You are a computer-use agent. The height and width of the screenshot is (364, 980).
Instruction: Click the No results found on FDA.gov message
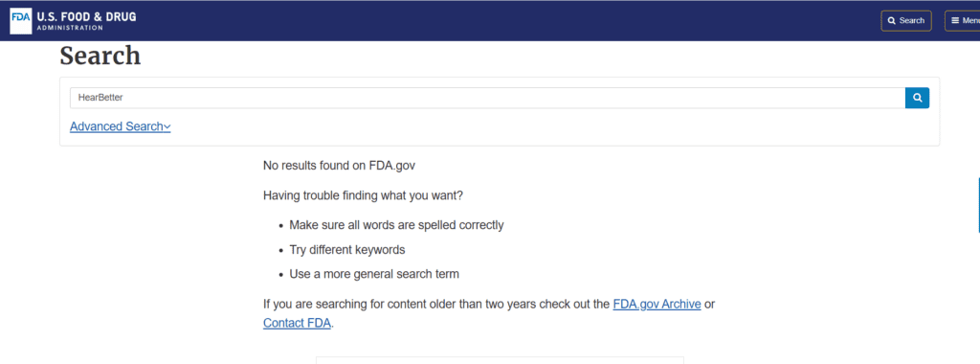click(x=340, y=166)
